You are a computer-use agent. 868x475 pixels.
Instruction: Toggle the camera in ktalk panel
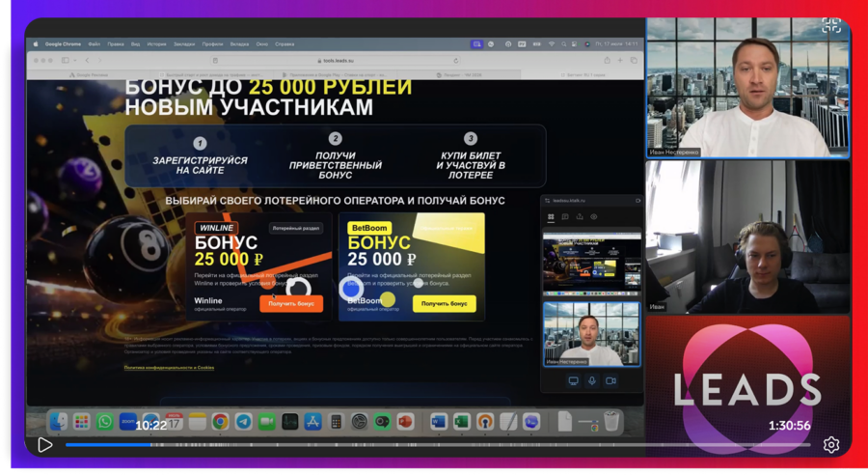(610, 380)
